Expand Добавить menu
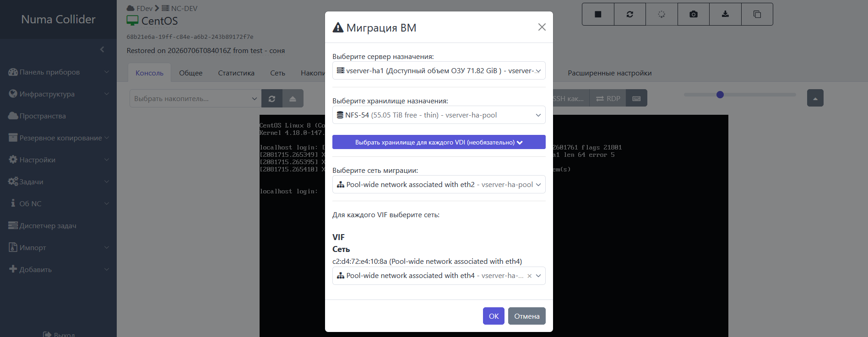868x337 pixels. point(59,269)
